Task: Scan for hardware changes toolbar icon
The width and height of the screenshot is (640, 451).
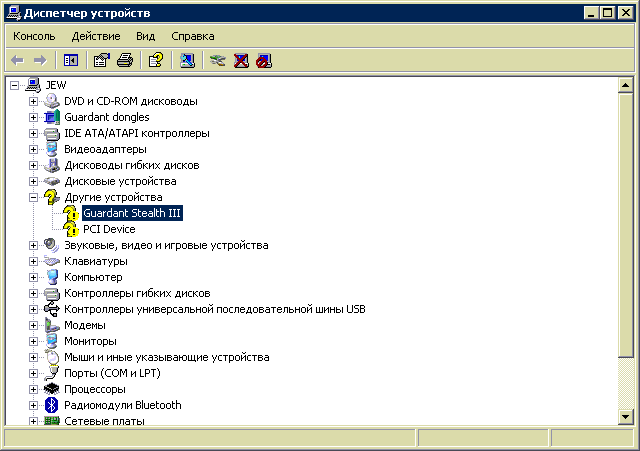Action: tap(187, 60)
